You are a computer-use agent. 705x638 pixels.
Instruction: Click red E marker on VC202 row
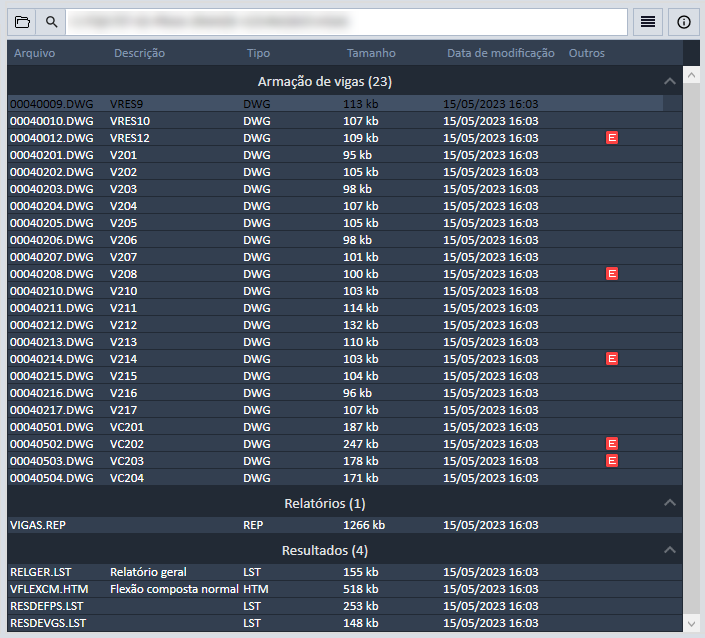tap(612, 443)
